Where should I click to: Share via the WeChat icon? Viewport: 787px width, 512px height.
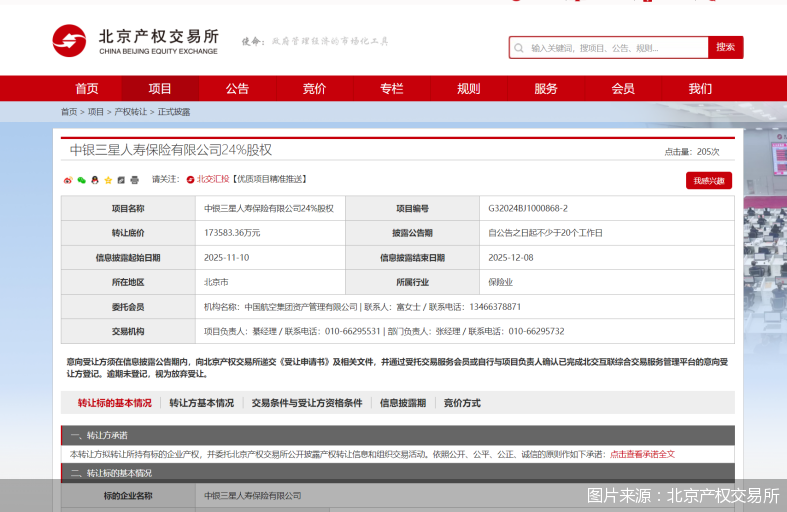click(x=81, y=180)
